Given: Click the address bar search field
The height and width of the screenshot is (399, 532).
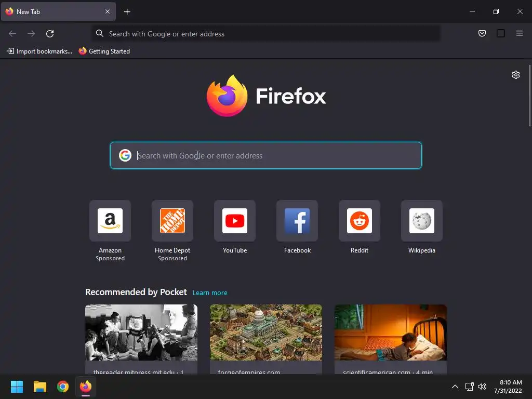Looking at the screenshot, I should click(266, 34).
